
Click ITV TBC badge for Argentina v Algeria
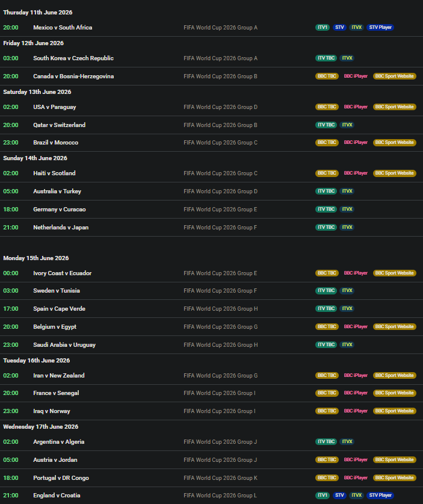[x=326, y=441]
